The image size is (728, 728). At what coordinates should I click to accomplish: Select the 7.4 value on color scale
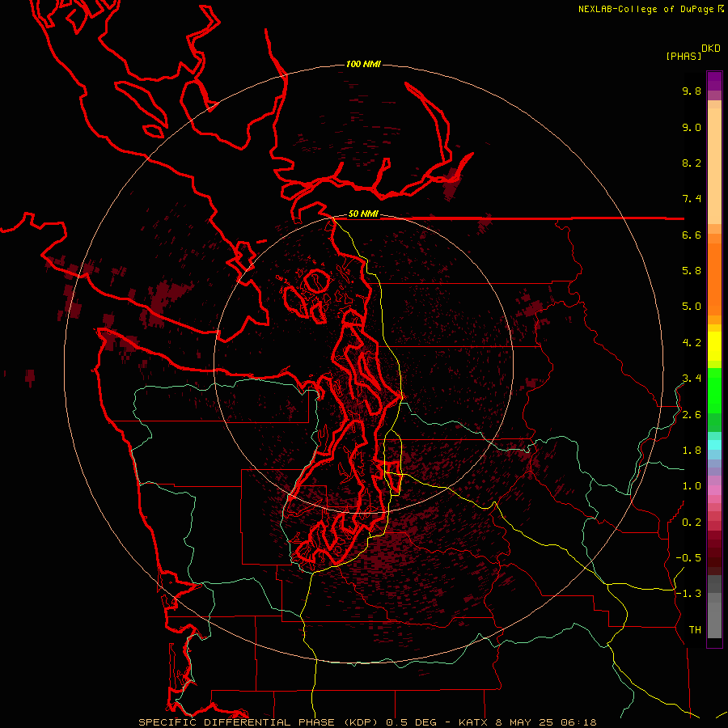(692, 199)
